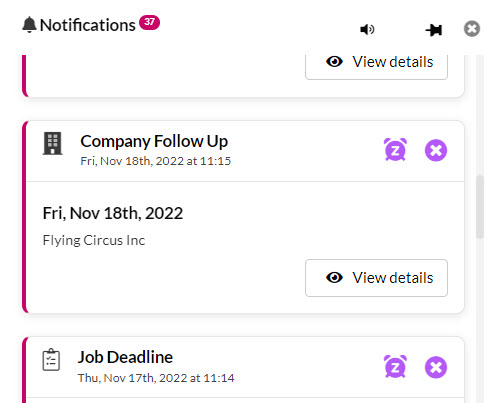This screenshot has height=403, width=494.
Task: Open the Job Deadline notification title
Action: coord(125,357)
